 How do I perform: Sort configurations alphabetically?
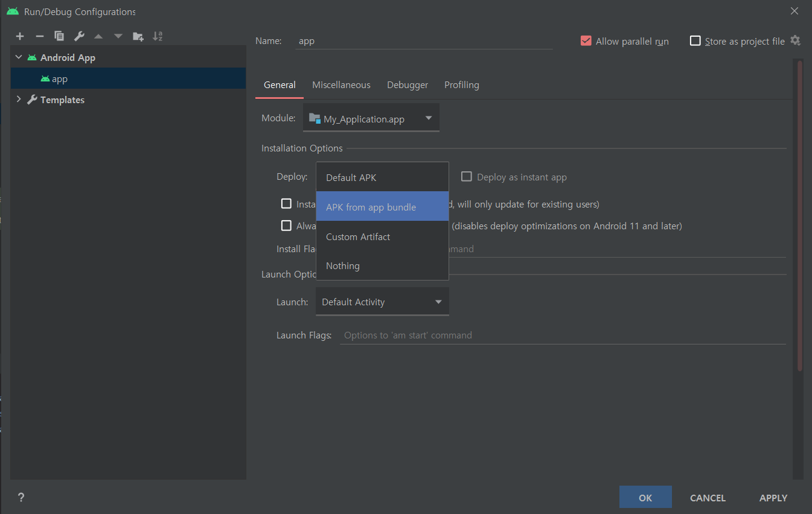click(158, 36)
